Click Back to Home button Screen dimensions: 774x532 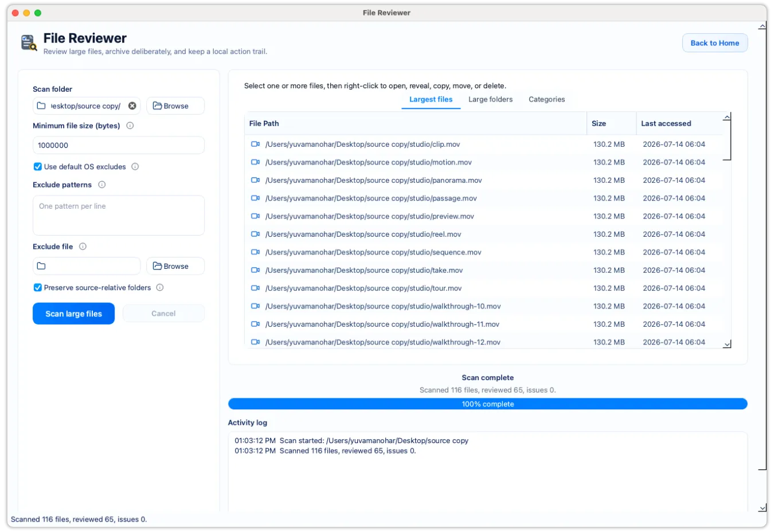[715, 43]
